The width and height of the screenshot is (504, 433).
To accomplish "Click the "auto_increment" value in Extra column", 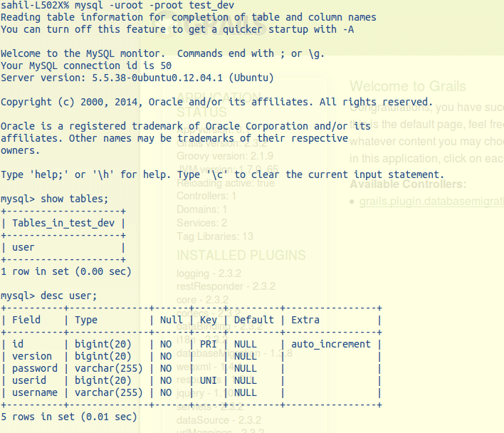I will (x=331, y=344).
